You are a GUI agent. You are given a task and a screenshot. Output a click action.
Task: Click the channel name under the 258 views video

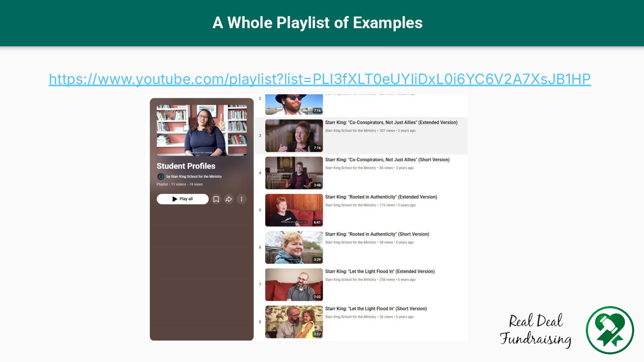[x=351, y=280]
